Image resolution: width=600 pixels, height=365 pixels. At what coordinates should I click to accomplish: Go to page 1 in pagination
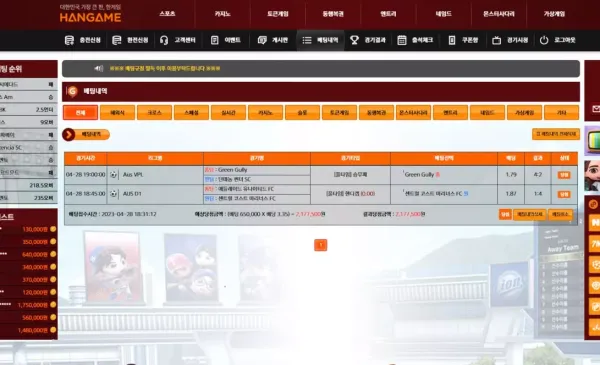(321, 245)
